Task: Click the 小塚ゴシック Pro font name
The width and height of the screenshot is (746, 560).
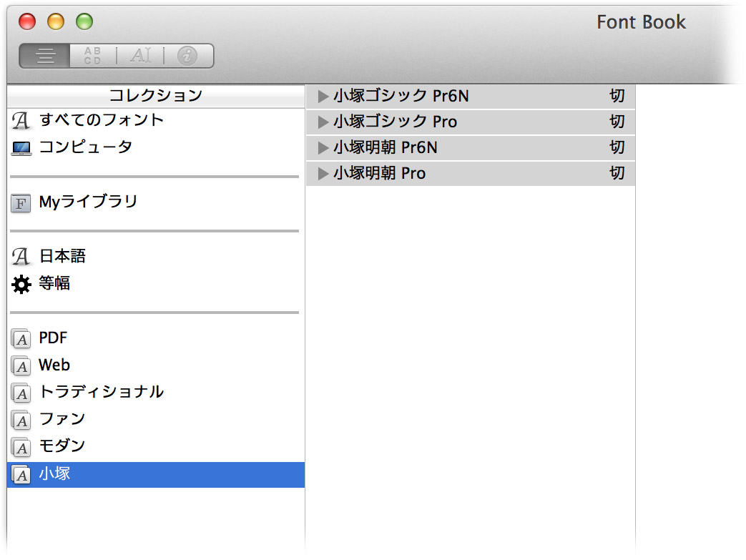Action: [396, 122]
